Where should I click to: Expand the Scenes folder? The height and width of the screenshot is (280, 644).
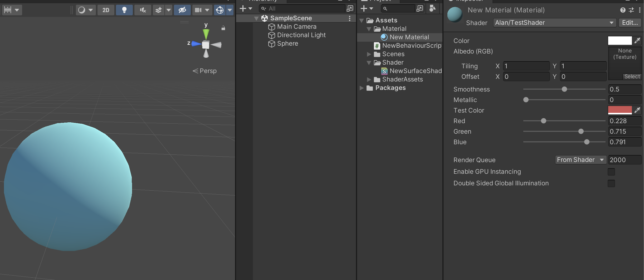[x=369, y=54]
